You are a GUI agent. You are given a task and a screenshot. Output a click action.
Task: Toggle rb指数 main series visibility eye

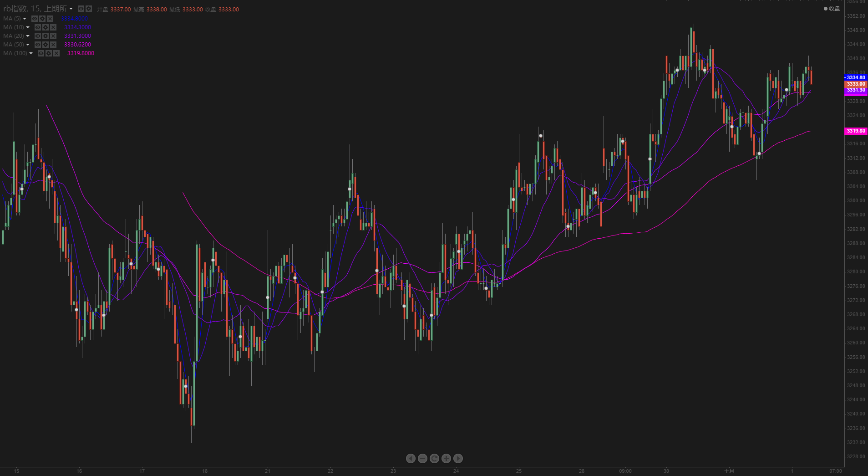[81, 9]
